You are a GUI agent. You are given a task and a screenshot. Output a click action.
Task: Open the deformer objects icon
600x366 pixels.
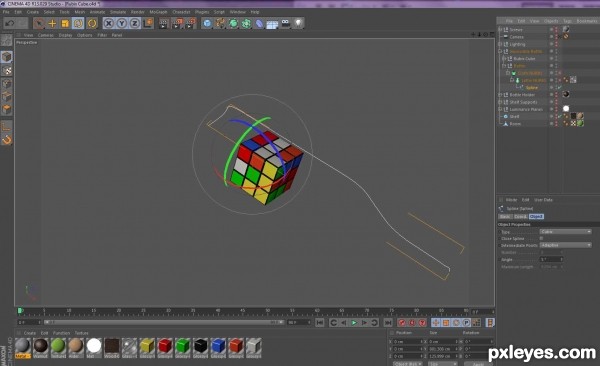[x=259, y=23]
